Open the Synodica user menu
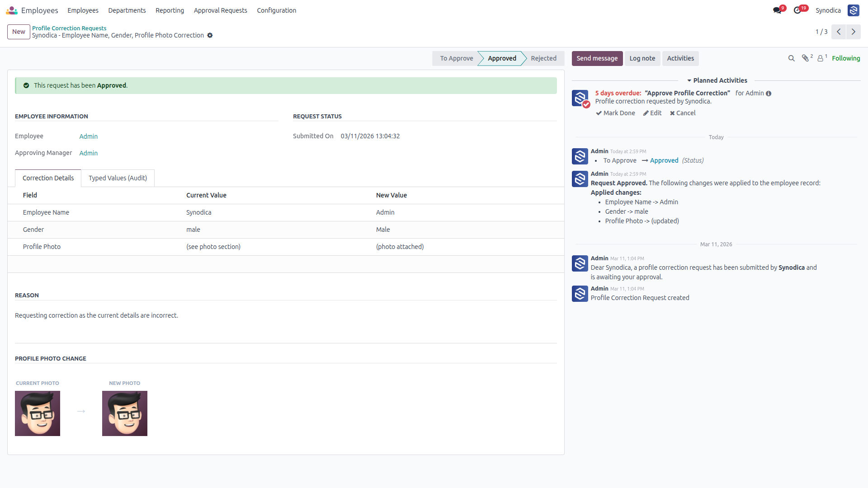This screenshot has width=868, height=488. pyautogui.click(x=828, y=10)
